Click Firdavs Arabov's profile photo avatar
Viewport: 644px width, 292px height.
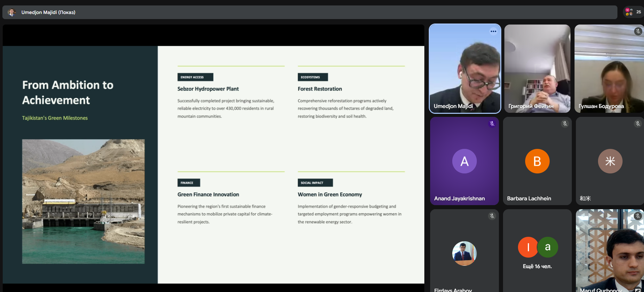464,253
